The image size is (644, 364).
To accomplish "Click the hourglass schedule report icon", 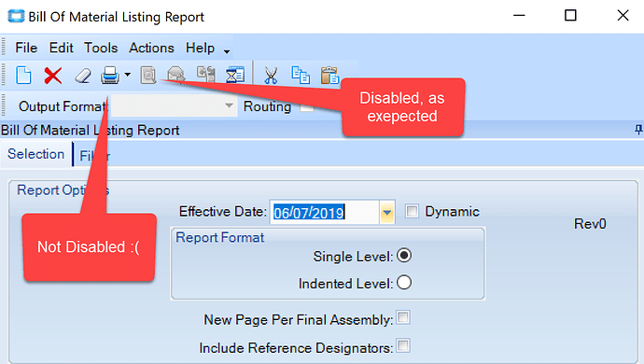I will pyautogui.click(x=235, y=76).
